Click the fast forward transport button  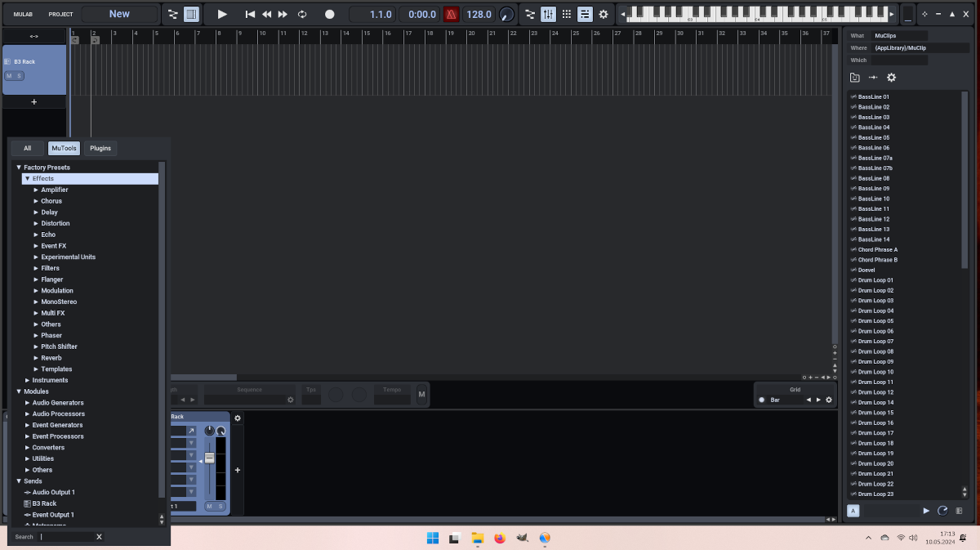point(283,14)
